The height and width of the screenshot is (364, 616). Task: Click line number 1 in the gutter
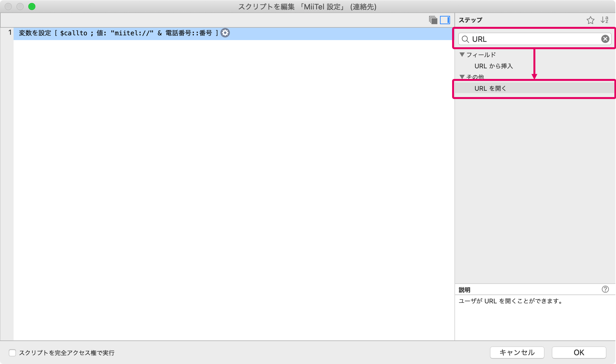tap(10, 32)
